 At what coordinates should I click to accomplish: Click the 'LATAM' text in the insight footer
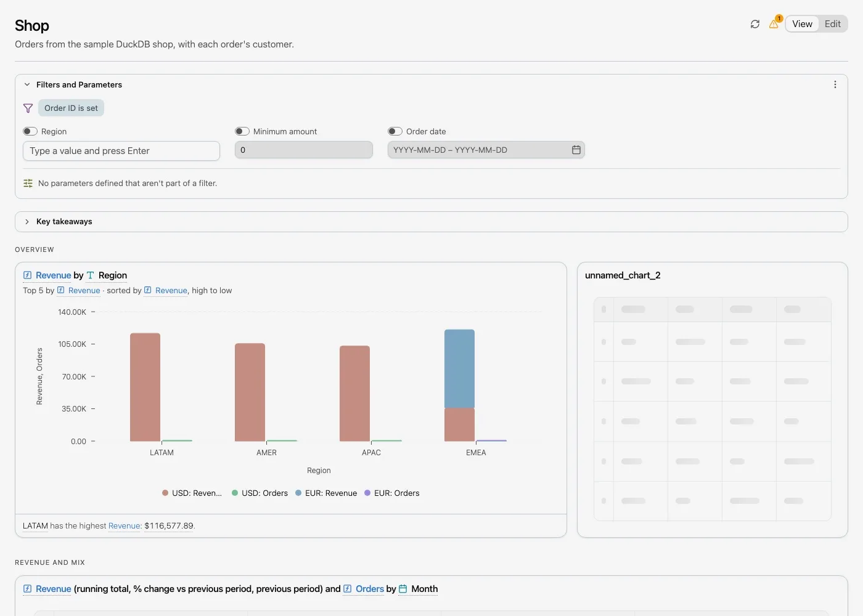click(35, 526)
